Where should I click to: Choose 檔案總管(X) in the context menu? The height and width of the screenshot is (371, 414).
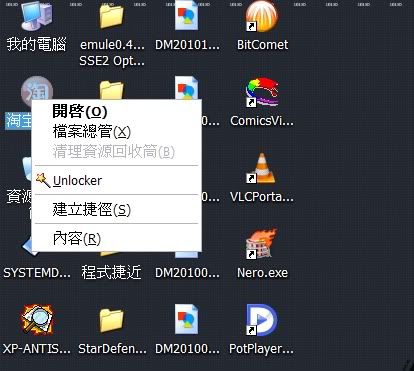coord(117,132)
